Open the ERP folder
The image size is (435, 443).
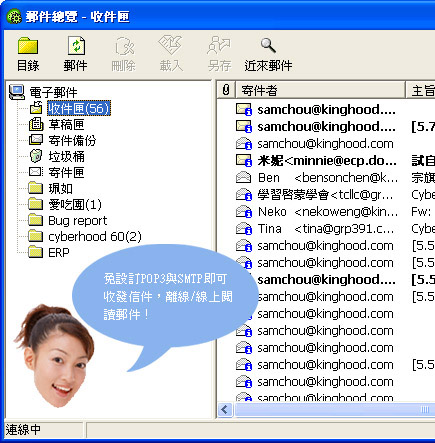tap(59, 253)
